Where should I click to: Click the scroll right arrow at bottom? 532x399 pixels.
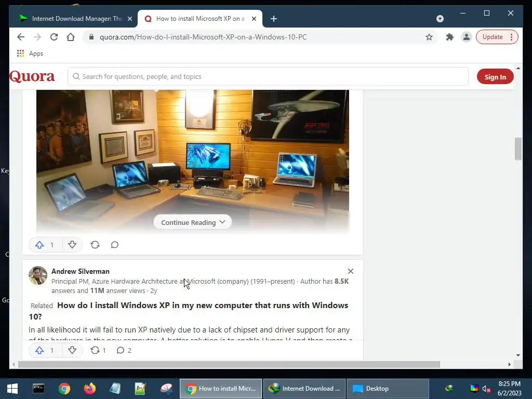(x=509, y=364)
